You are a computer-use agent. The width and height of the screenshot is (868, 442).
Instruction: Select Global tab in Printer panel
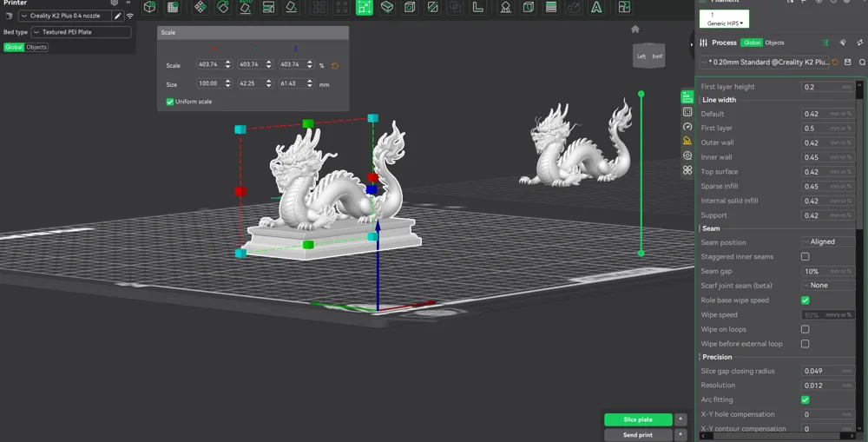[14, 47]
